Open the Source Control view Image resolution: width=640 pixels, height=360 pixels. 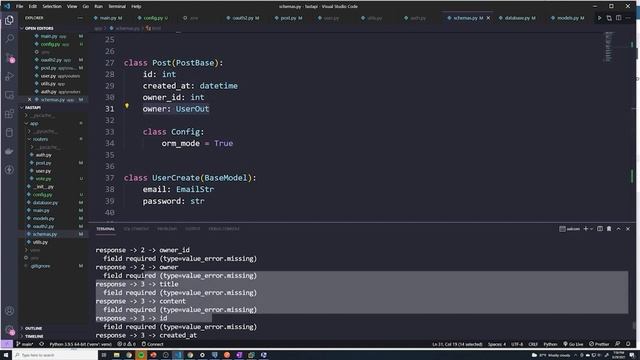coord(9,58)
